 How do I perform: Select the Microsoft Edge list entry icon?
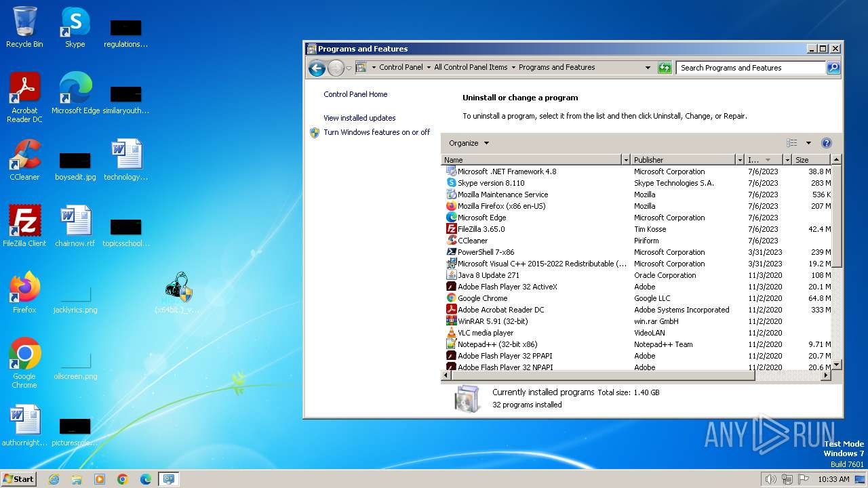452,218
